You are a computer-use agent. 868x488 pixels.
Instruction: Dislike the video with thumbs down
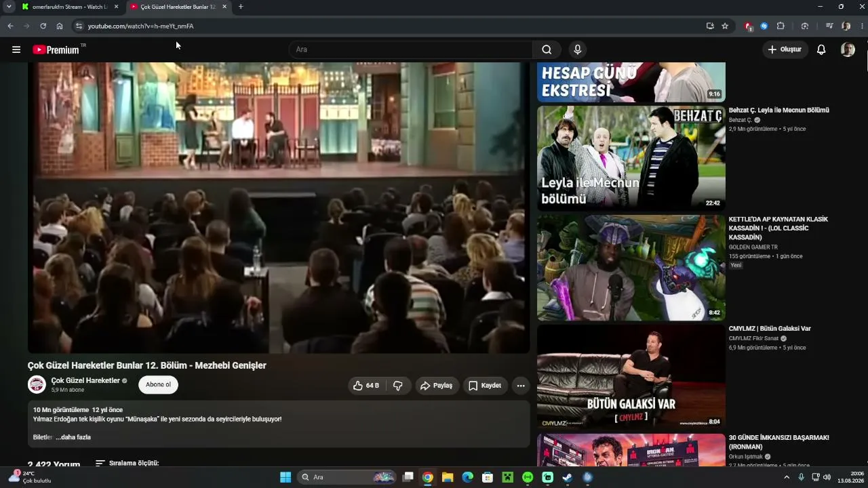coord(398,386)
